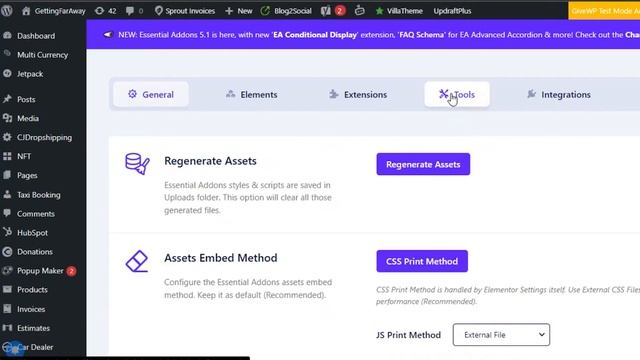
Task: Open the Media library
Action: (x=28, y=118)
